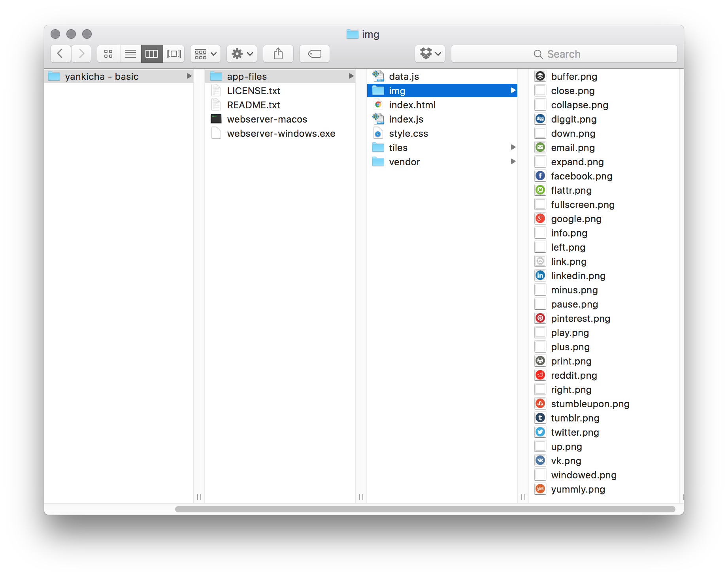This screenshot has width=728, height=578.
Task: Select google.png icon
Action: [x=540, y=219]
